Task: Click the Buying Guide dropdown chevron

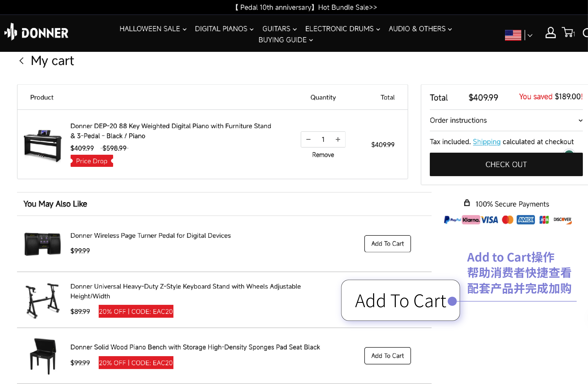Action: pyautogui.click(x=311, y=40)
